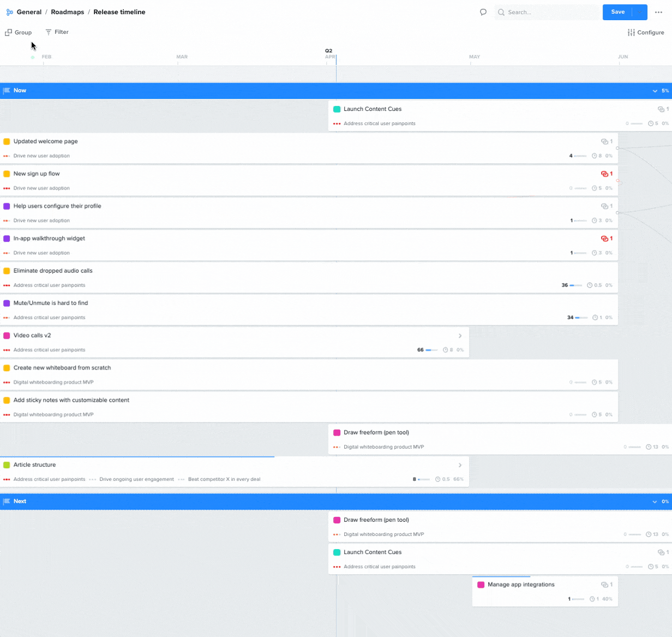Click the Filter funnel icon
Screen dimensions: 672x637
(x=49, y=32)
